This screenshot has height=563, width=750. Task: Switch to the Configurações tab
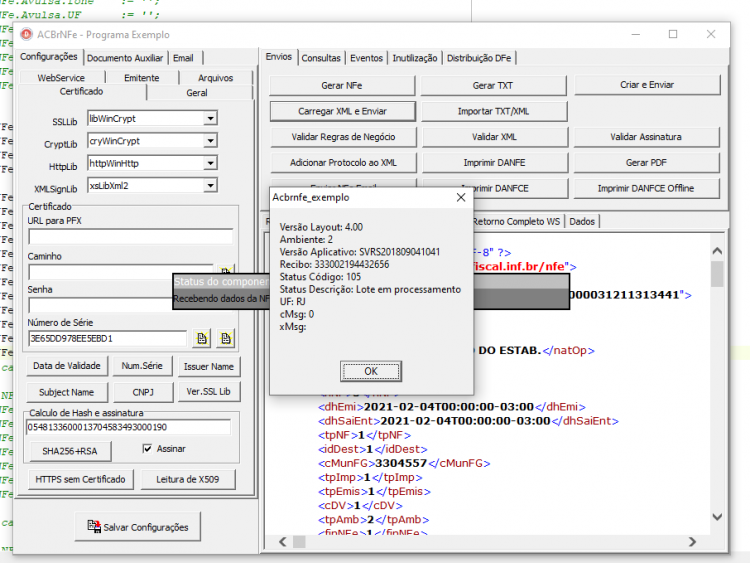pos(49,56)
